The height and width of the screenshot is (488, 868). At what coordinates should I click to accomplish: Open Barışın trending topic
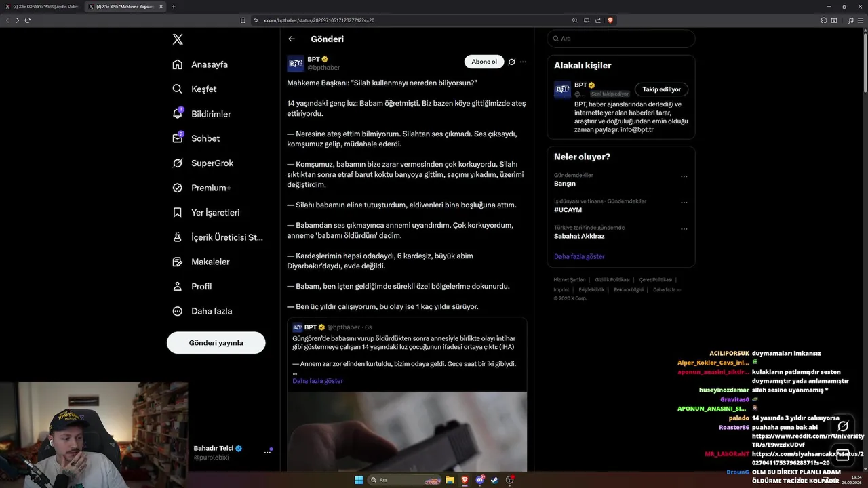tap(565, 184)
